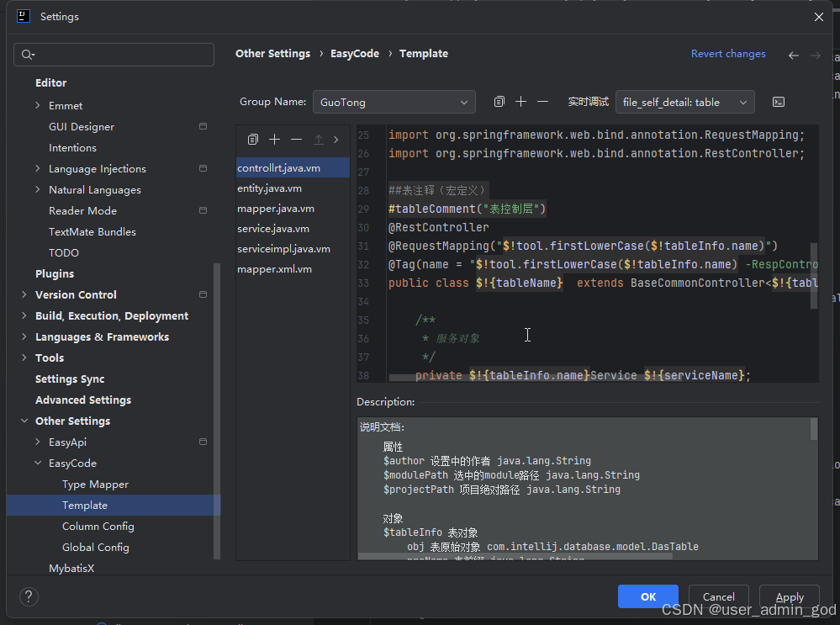Image resolution: width=840 pixels, height=625 pixels.
Task: Select serviceimpl.java.vm template
Action: tap(293, 249)
